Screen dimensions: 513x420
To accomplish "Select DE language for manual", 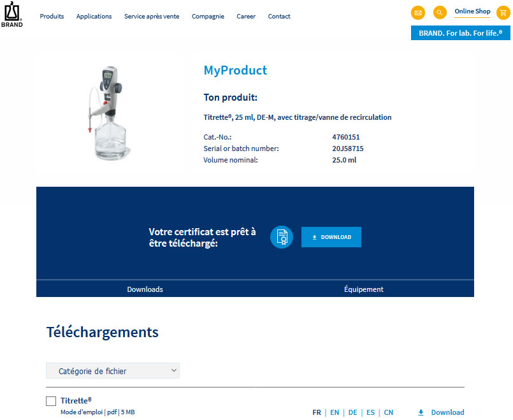I will (352, 412).
